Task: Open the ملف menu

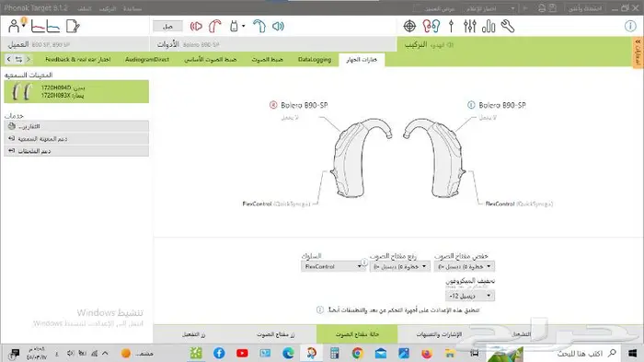Action: [x=85, y=8]
